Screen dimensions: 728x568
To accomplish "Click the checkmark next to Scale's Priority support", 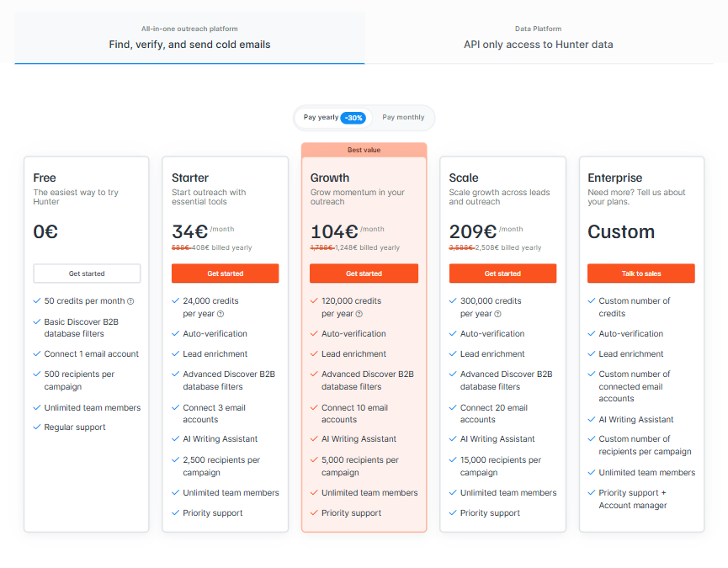I will [452, 512].
